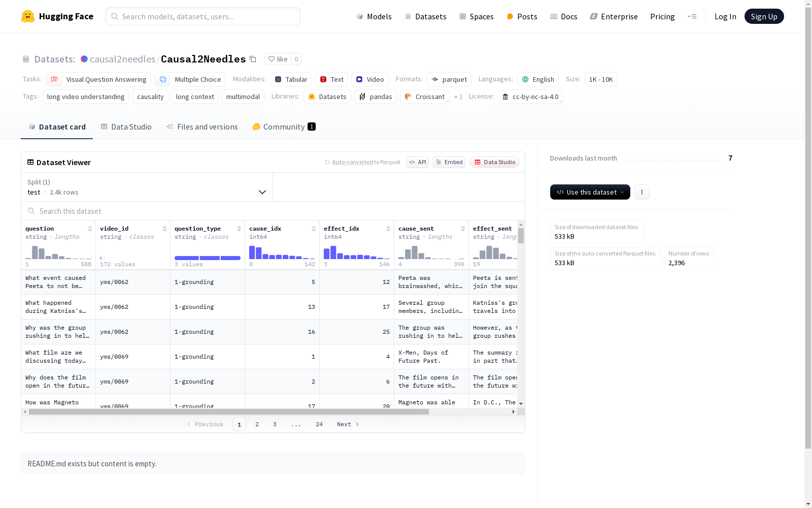This screenshot has width=812, height=508.
Task: Open the three-dot more options button
Action: [642, 192]
